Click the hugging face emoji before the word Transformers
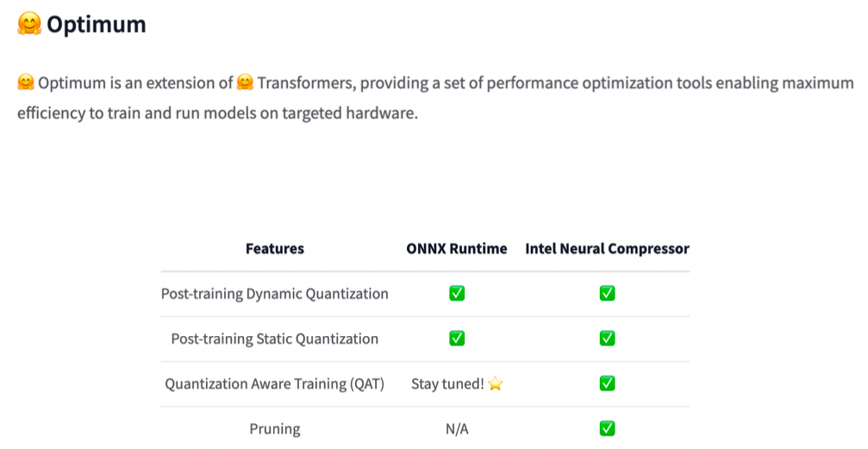 point(245,84)
